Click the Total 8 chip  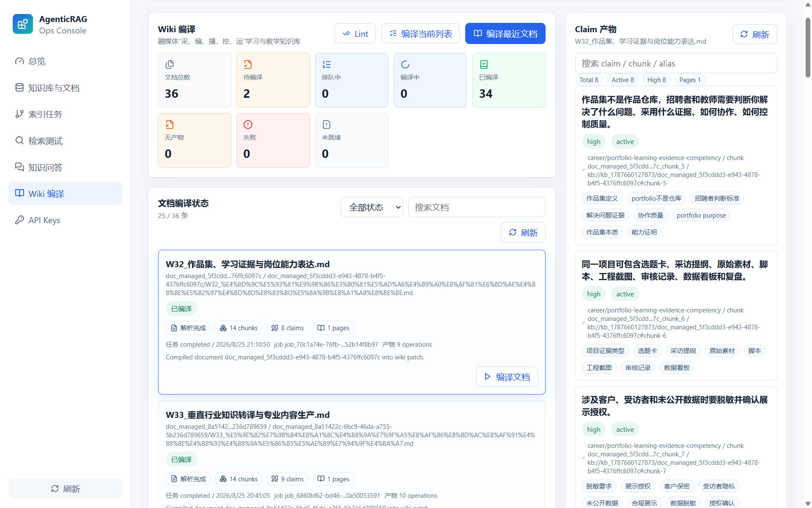pyautogui.click(x=589, y=80)
